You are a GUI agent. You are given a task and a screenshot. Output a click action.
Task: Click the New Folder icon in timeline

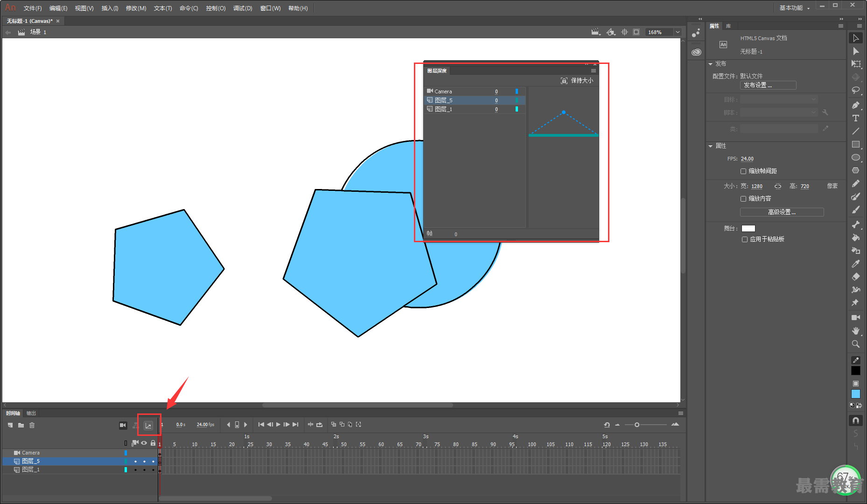click(x=21, y=425)
